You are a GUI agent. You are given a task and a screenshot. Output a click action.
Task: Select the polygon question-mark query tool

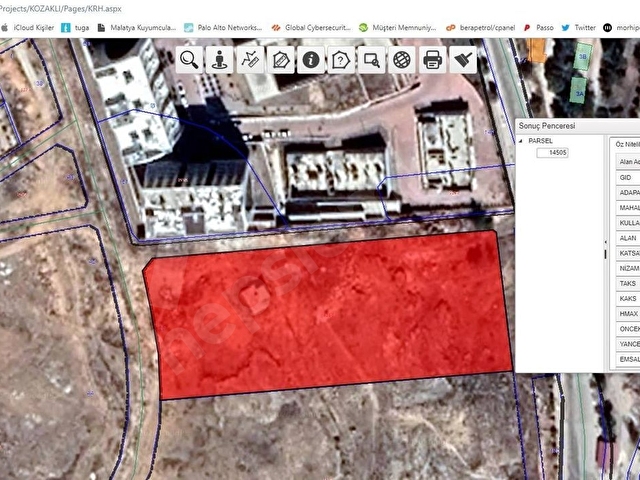click(x=341, y=60)
